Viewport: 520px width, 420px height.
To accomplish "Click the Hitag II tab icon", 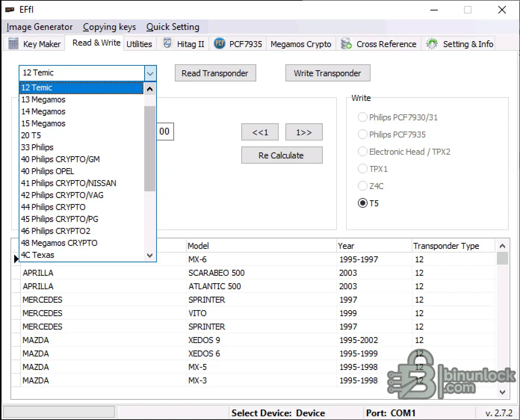I will [167, 43].
